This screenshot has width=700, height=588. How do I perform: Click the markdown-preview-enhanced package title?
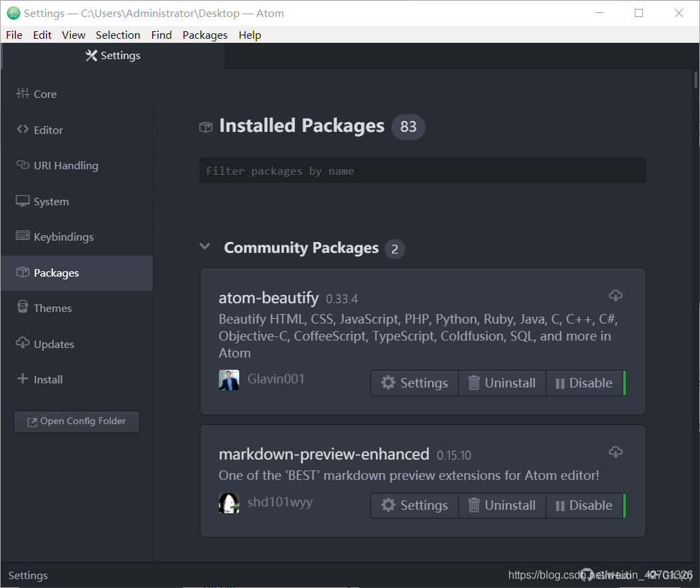point(323,454)
